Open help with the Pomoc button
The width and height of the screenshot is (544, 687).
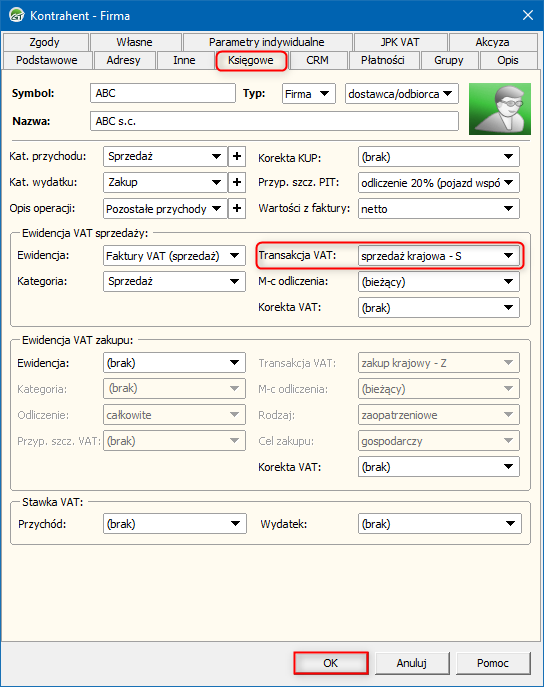coord(493,663)
